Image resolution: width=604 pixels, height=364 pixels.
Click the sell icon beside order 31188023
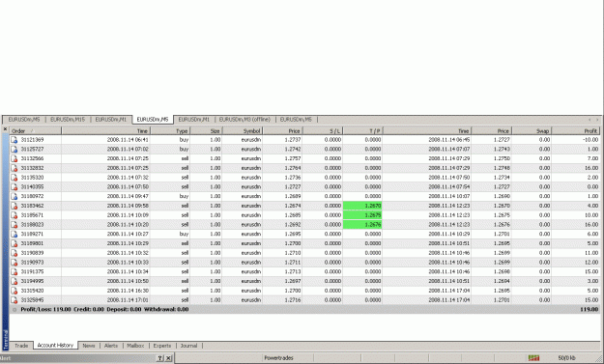click(x=14, y=224)
